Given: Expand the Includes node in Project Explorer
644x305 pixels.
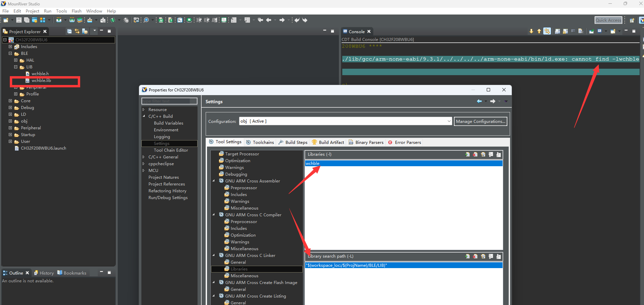Looking at the screenshot, I should pyautogui.click(x=10, y=47).
